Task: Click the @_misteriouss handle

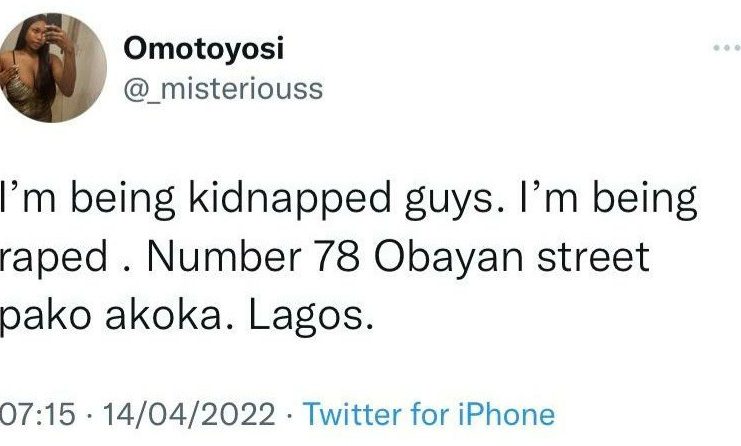Action: (222, 89)
